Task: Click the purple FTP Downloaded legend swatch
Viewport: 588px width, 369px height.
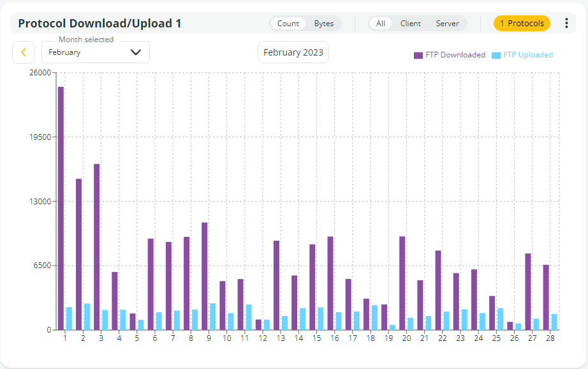Action: click(418, 56)
